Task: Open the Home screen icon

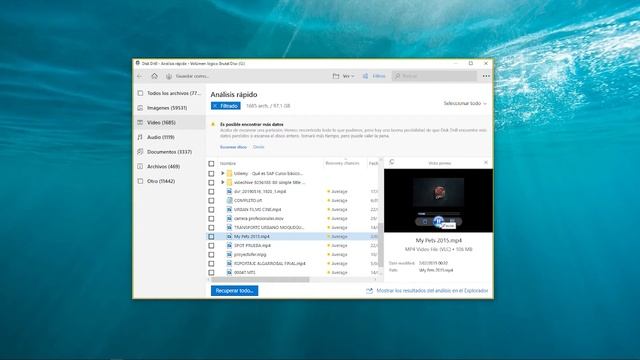Action: click(154, 76)
